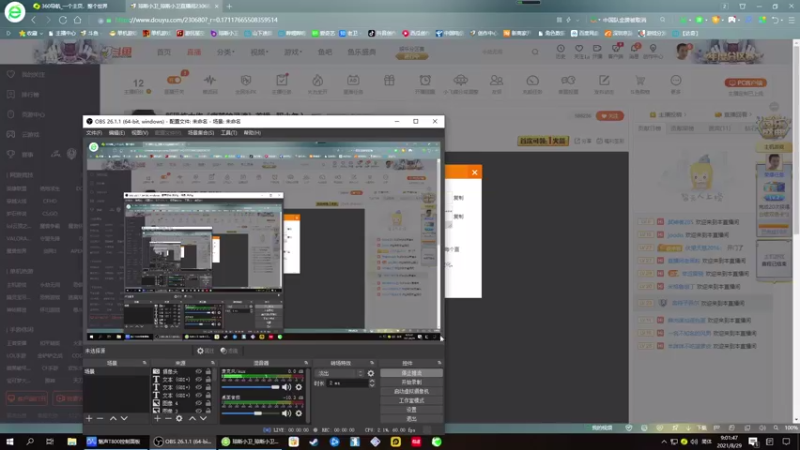Image resolution: width=800 pixels, height=450 pixels.
Task: Click the transition 时长 duration stepper arrows
Action: tap(372, 383)
